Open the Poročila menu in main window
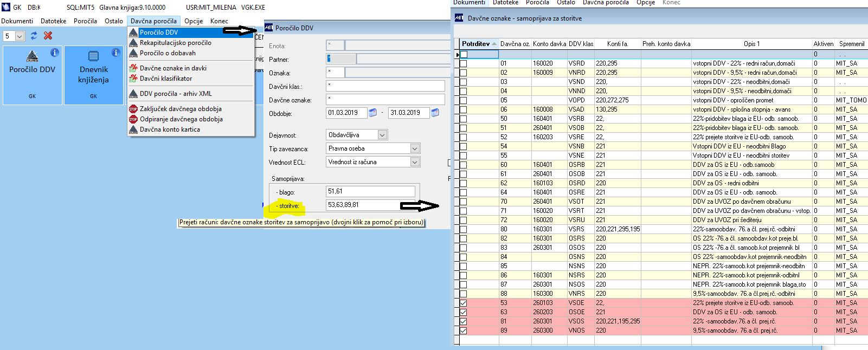Screen dimensions: 868x350 [x=86, y=21]
